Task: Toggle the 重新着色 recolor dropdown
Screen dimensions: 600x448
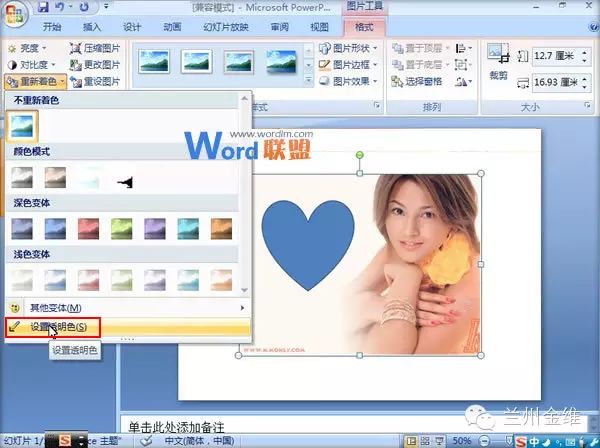Action: (36, 81)
